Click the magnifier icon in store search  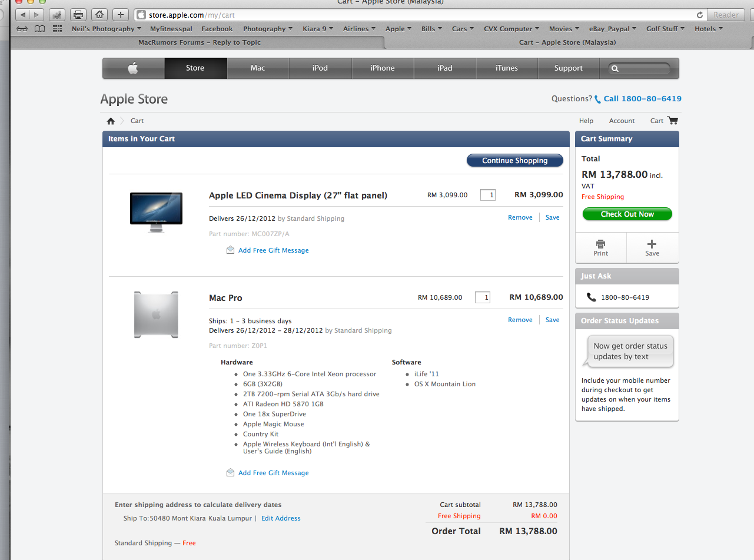(615, 69)
